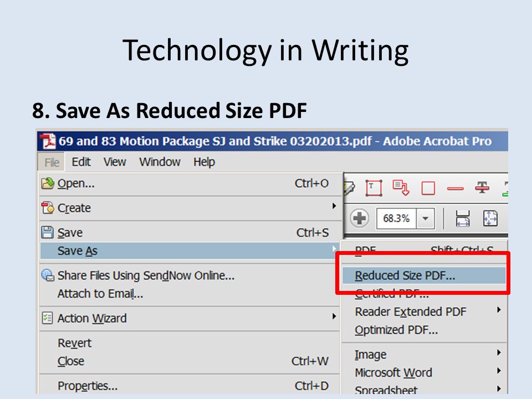Expand the Spreadsheet submenu arrow
This screenshot has width=532, height=399.
coord(499,388)
